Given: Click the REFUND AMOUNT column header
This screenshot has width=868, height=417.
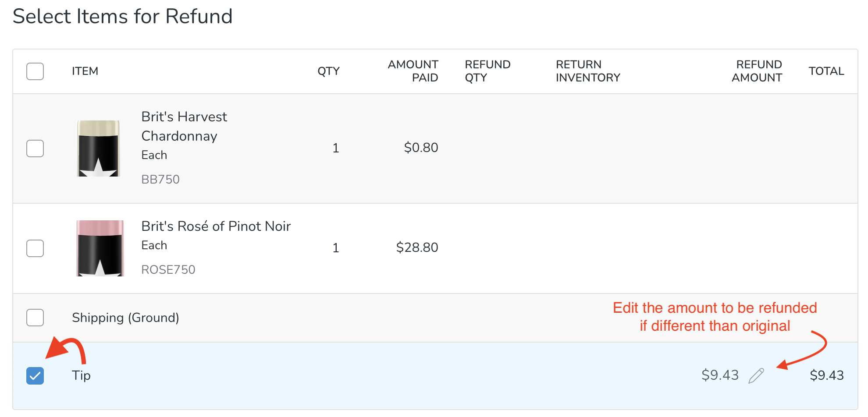Looking at the screenshot, I should 759,71.
